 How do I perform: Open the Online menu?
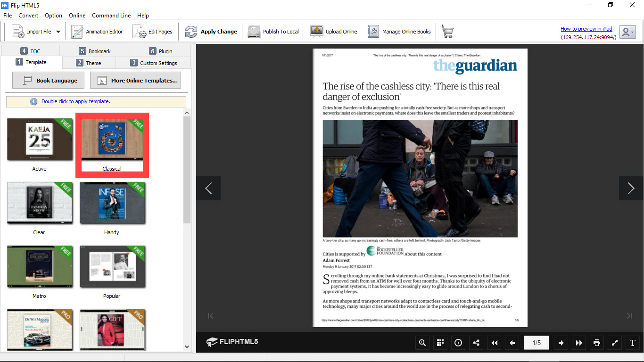coord(77,16)
